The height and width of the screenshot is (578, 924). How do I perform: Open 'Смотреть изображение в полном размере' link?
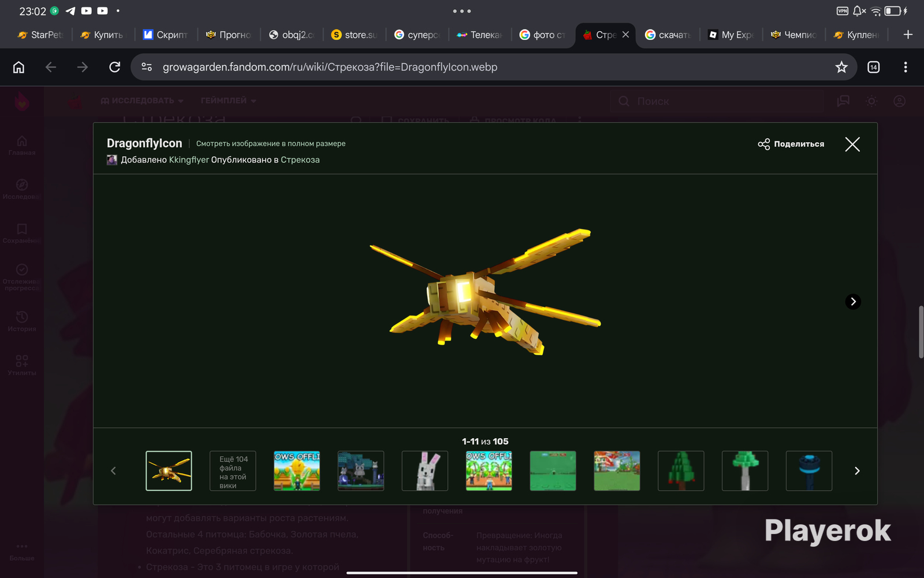point(271,144)
